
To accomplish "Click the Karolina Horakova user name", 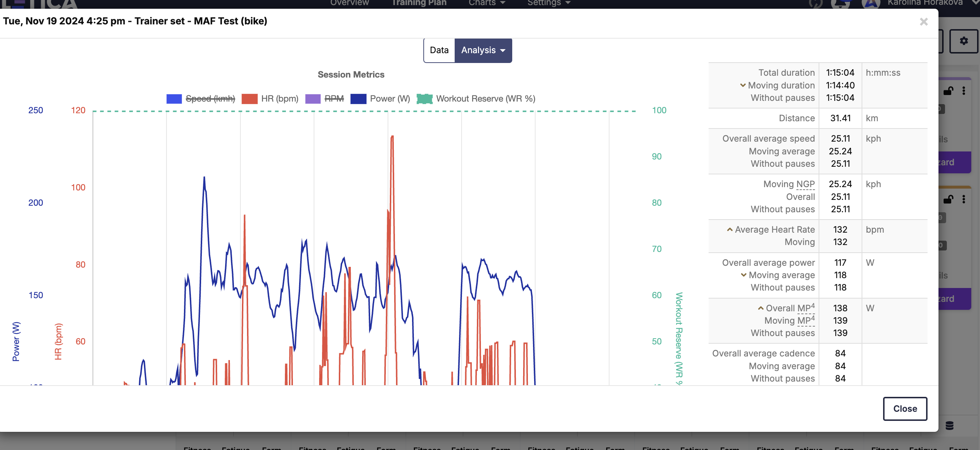I will pos(925,3).
